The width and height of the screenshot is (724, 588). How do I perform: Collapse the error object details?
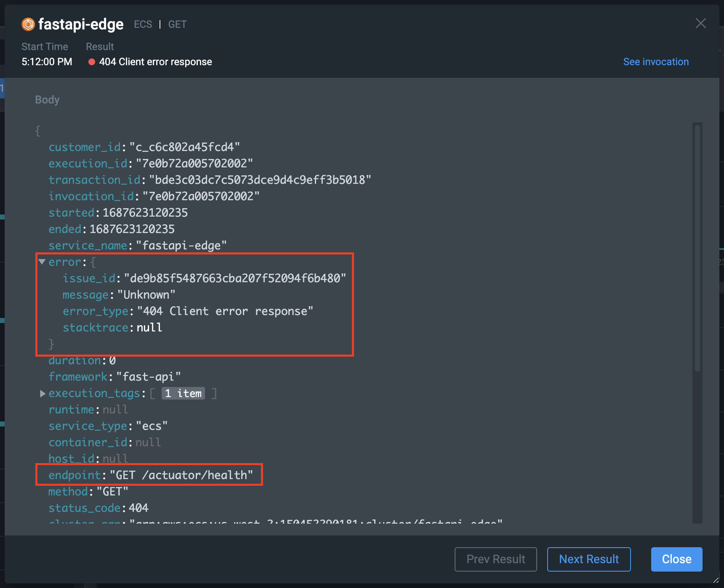(41, 261)
